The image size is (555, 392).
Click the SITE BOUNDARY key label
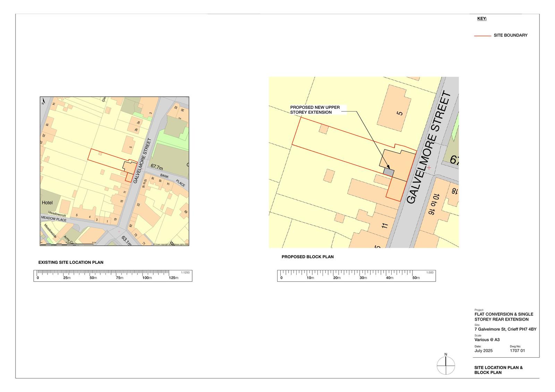510,35
